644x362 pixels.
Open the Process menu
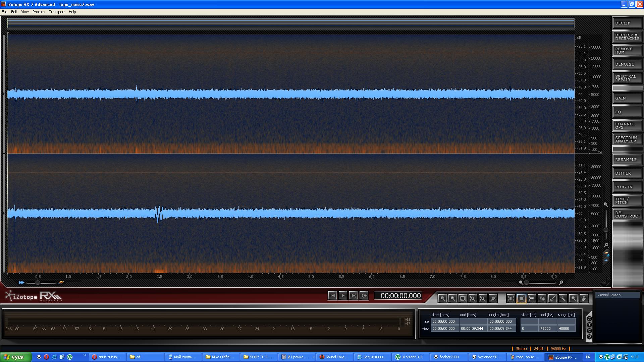click(x=39, y=12)
